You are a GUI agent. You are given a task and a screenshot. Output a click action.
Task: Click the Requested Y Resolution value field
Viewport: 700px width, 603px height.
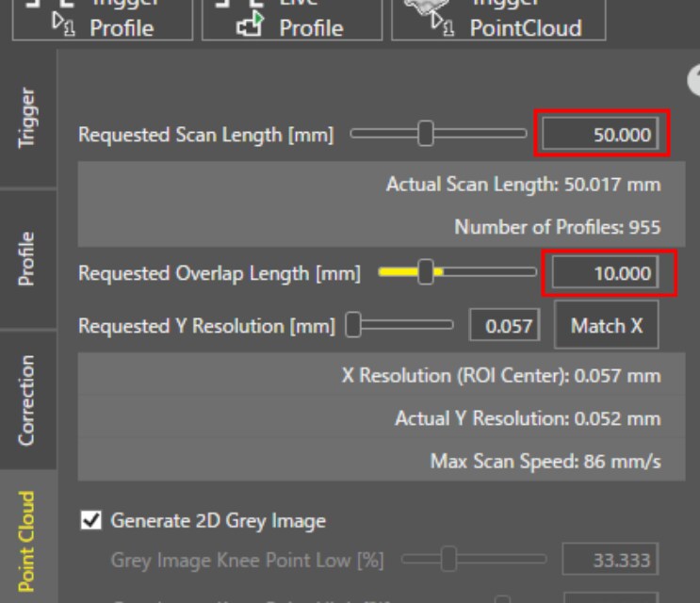504,326
